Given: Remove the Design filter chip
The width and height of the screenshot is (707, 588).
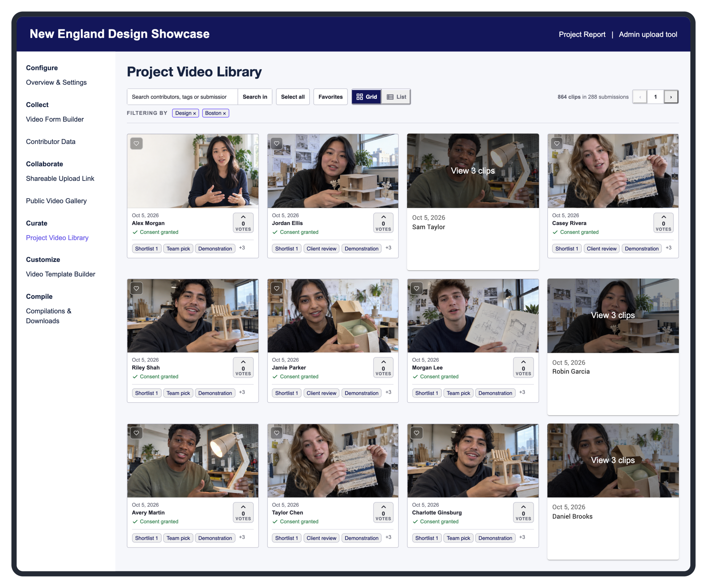Looking at the screenshot, I should [194, 113].
